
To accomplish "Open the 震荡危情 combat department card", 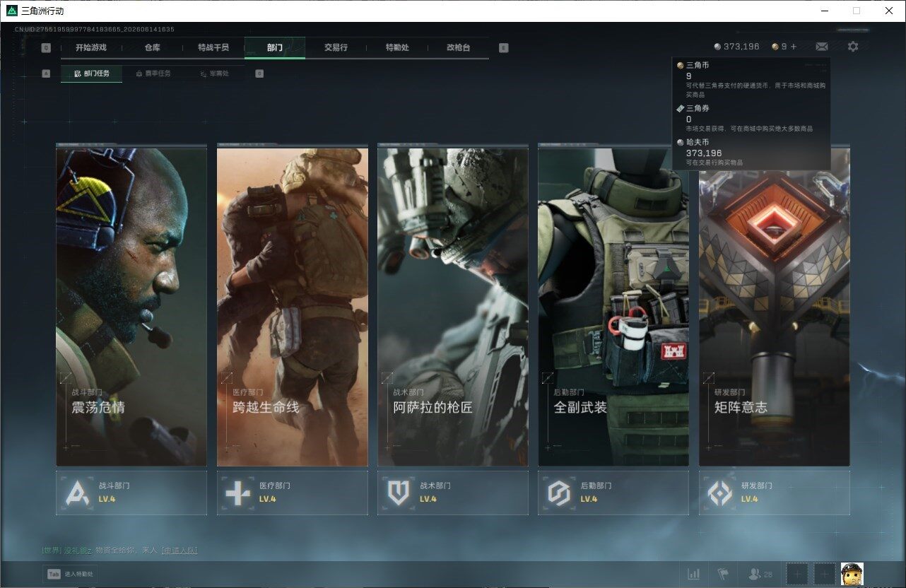I will click(131, 305).
